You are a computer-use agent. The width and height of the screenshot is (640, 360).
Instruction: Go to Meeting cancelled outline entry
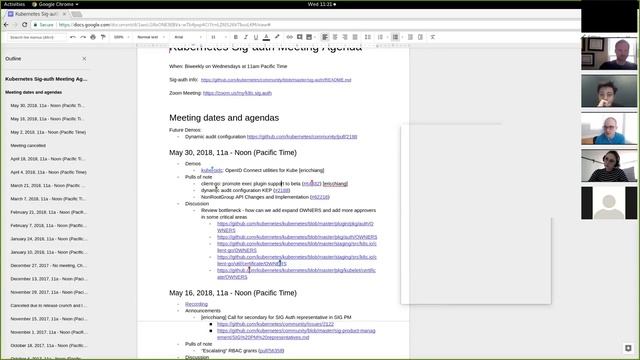click(28, 146)
